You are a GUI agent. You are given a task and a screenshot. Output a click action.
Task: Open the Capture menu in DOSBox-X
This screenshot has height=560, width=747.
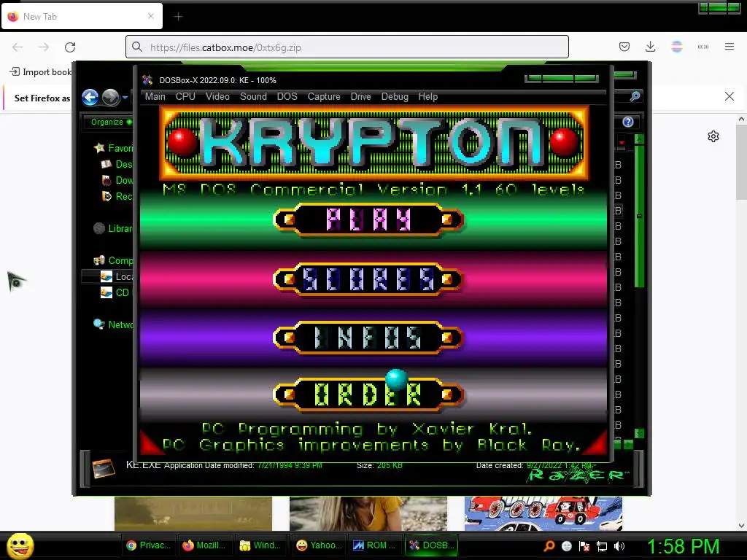point(324,97)
